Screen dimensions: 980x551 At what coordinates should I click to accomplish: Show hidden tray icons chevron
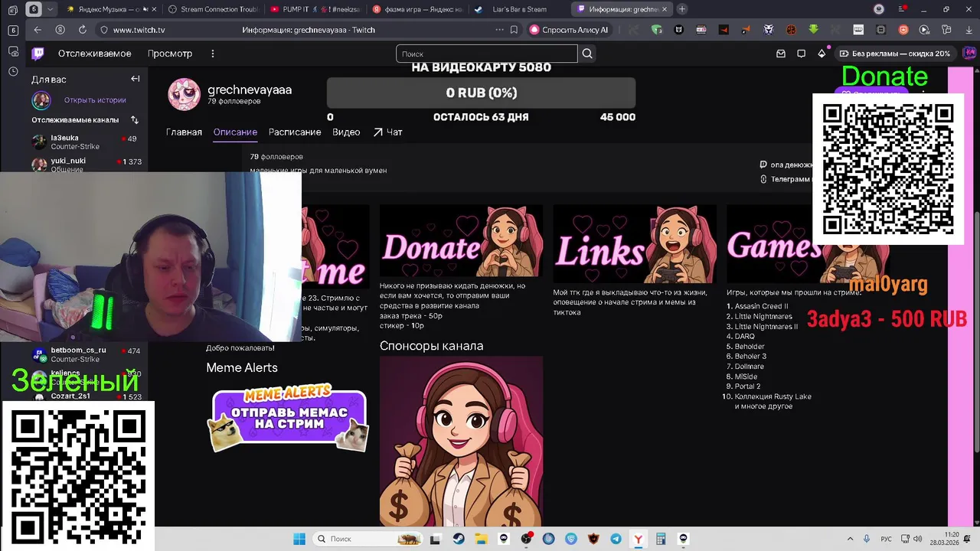pos(851,539)
